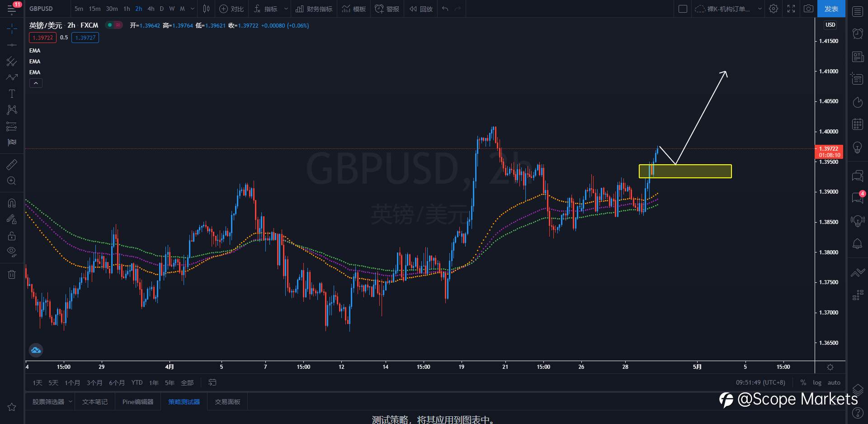Open go to date icon
The height and width of the screenshot is (424, 868).
tap(212, 383)
